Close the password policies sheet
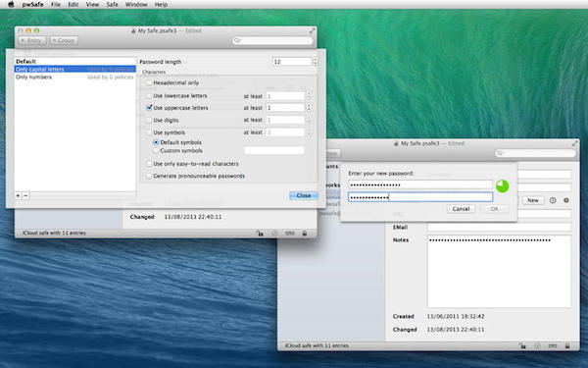Viewport: 588px width, 368px height. click(304, 195)
